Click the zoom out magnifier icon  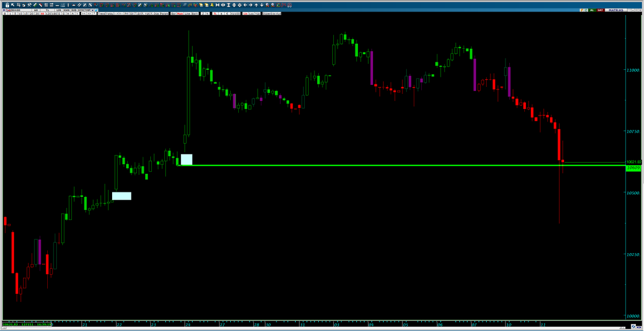273,5
